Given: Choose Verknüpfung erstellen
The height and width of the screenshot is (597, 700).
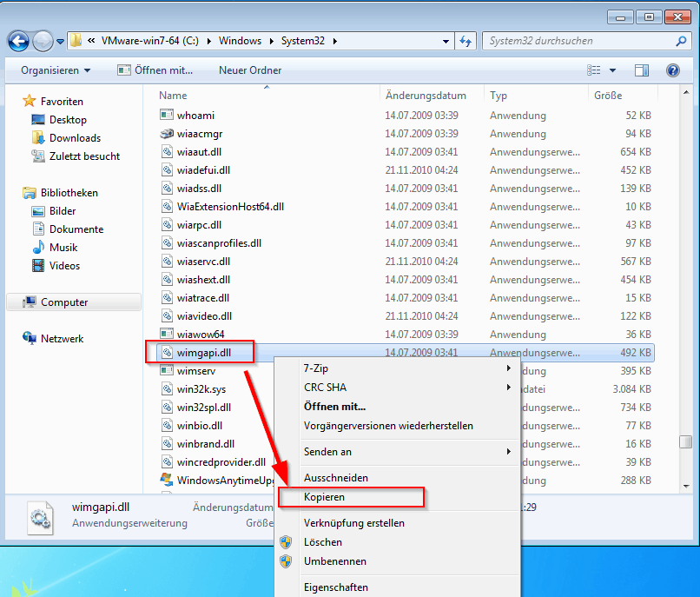Looking at the screenshot, I should pos(398,523).
